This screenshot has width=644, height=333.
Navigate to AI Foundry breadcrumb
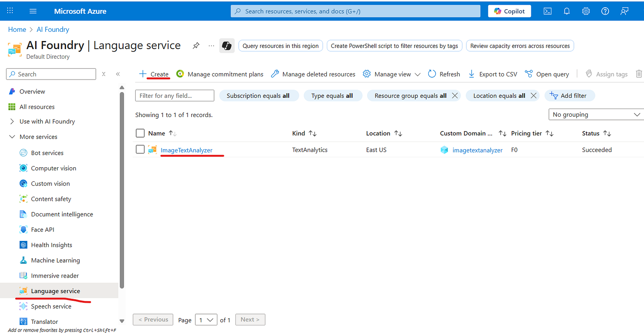click(x=53, y=29)
